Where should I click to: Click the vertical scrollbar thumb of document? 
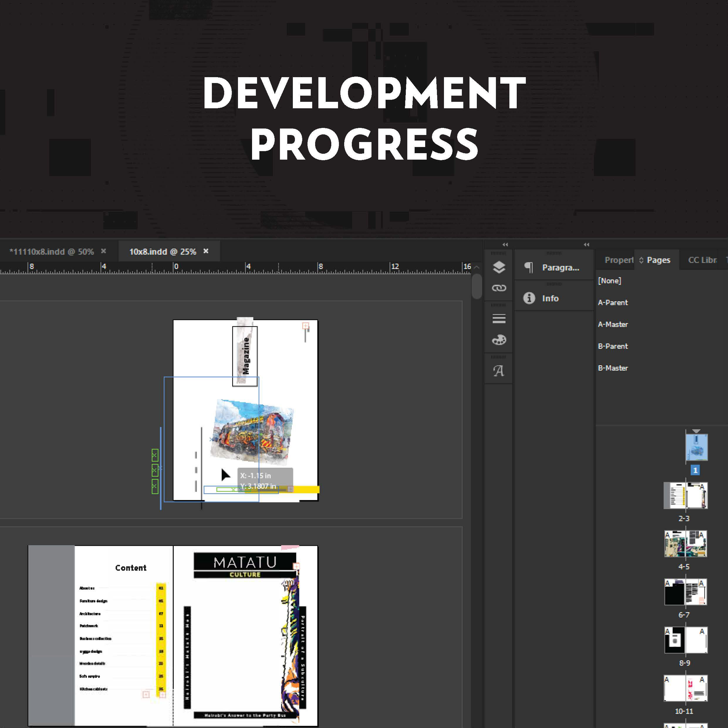tap(477, 286)
